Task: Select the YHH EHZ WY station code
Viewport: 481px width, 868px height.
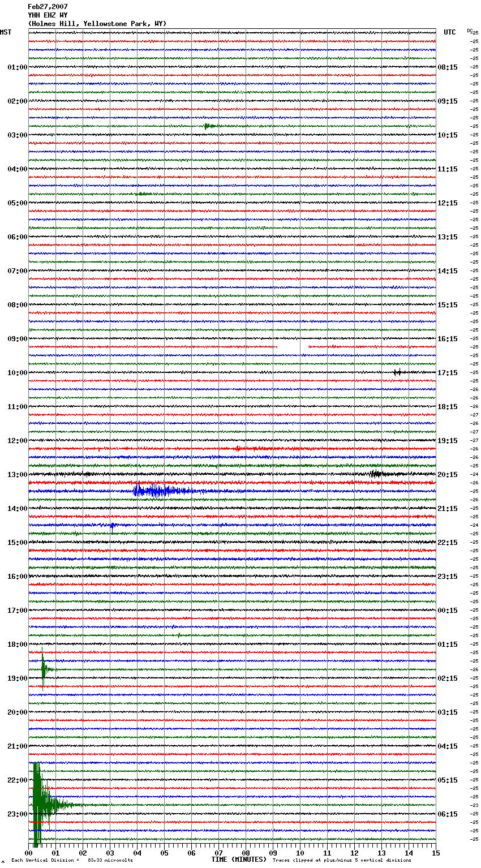Action: pos(48,15)
